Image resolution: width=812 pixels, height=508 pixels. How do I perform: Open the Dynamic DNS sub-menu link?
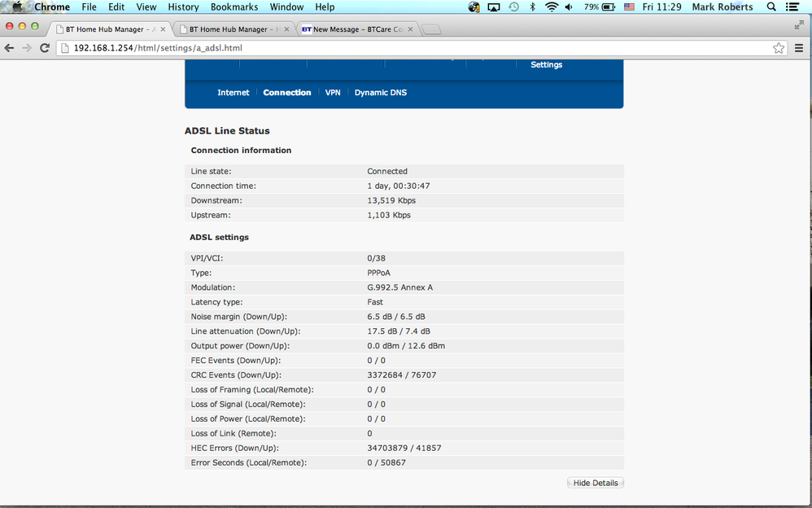[x=381, y=92]
